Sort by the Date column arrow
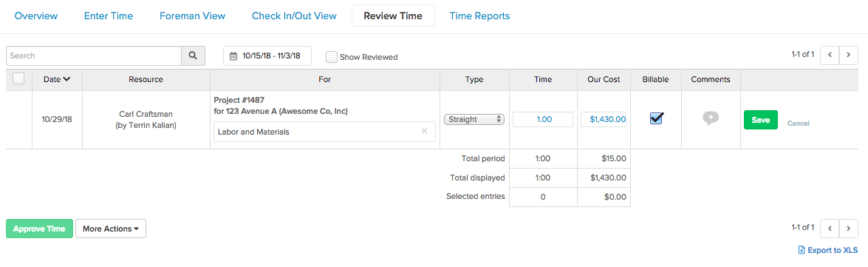Viewport: 868px width, 267px height. pos(66,79)
